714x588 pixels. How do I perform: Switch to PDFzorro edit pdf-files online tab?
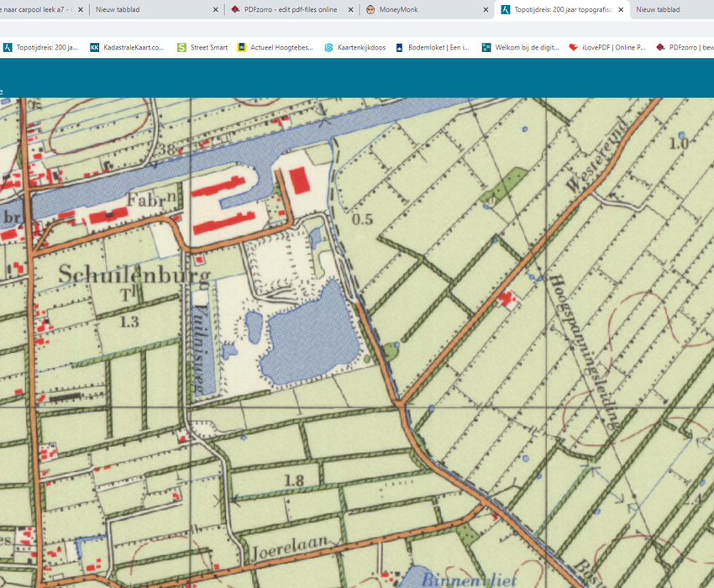(x=291, y=9)
